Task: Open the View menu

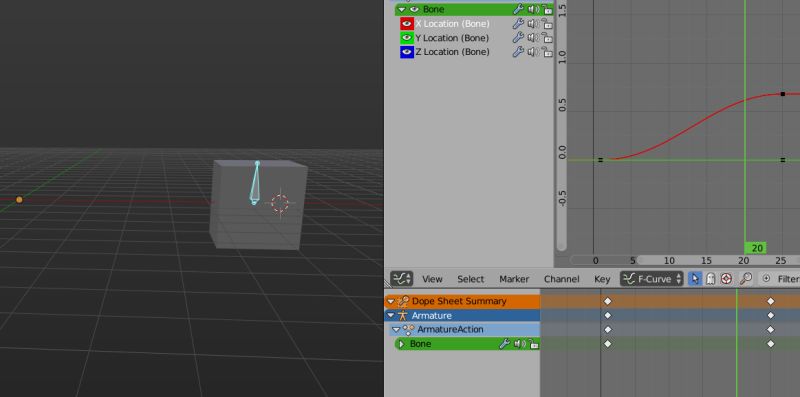Action: coord(432,279)
